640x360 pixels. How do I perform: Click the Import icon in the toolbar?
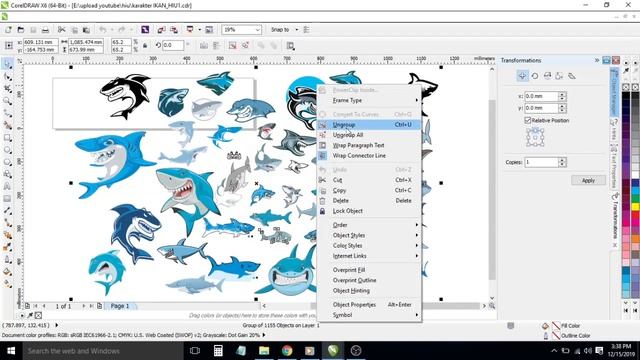click(x=161, y=30)
